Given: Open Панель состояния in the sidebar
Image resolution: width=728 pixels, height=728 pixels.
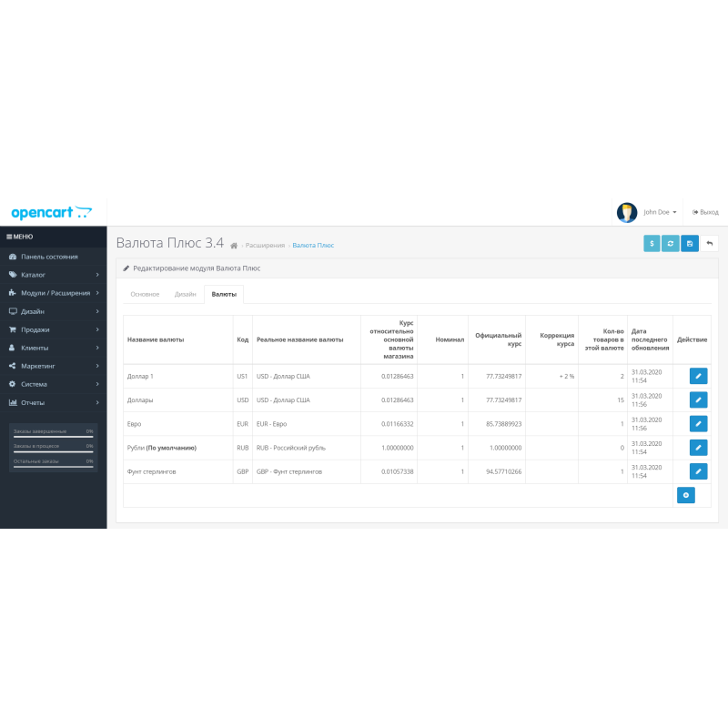Looking at the screenshot, I should click(53, 257).
